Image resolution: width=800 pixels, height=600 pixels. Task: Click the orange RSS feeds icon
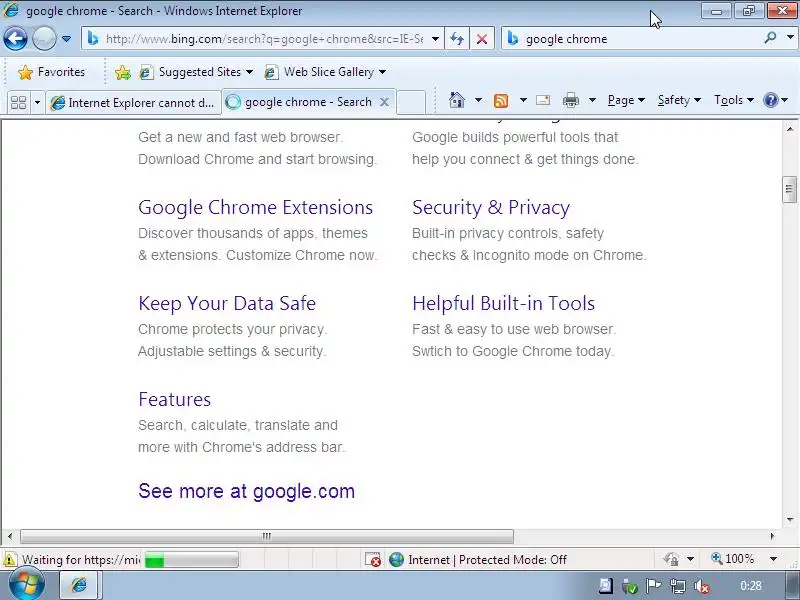point(501,101)
